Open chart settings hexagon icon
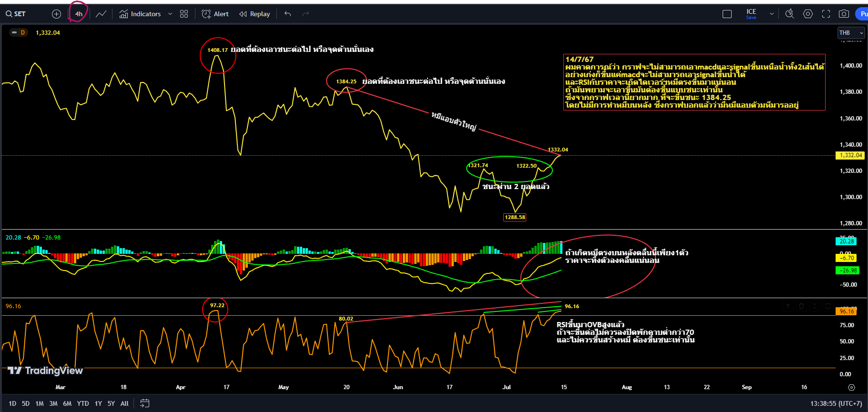 (x=808, y=14)
